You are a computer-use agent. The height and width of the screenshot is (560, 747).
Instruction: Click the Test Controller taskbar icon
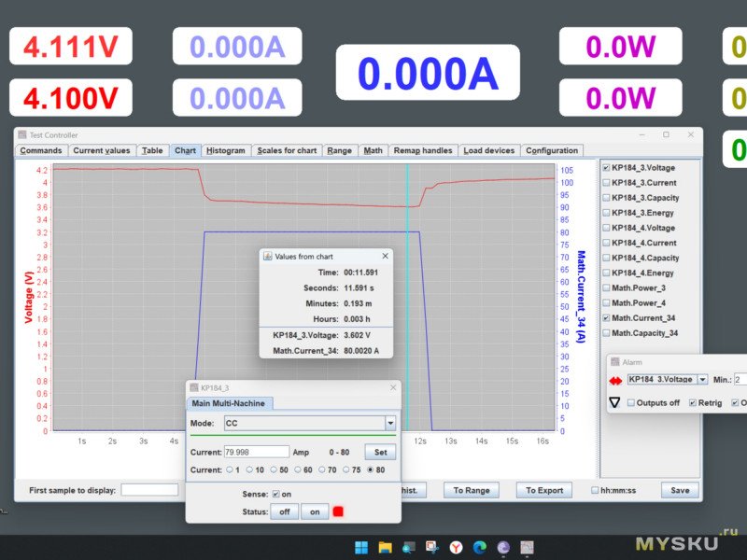pyautogui.click(x=528, y=548)
